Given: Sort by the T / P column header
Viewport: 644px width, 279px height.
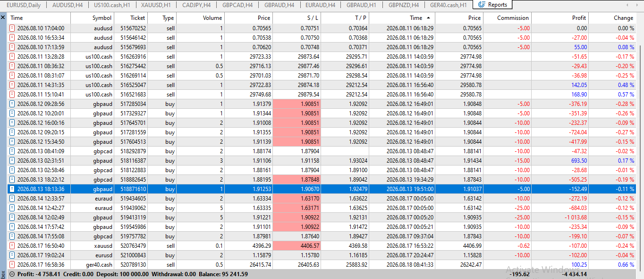Looking at the screenshot, I should click(345, 18).
